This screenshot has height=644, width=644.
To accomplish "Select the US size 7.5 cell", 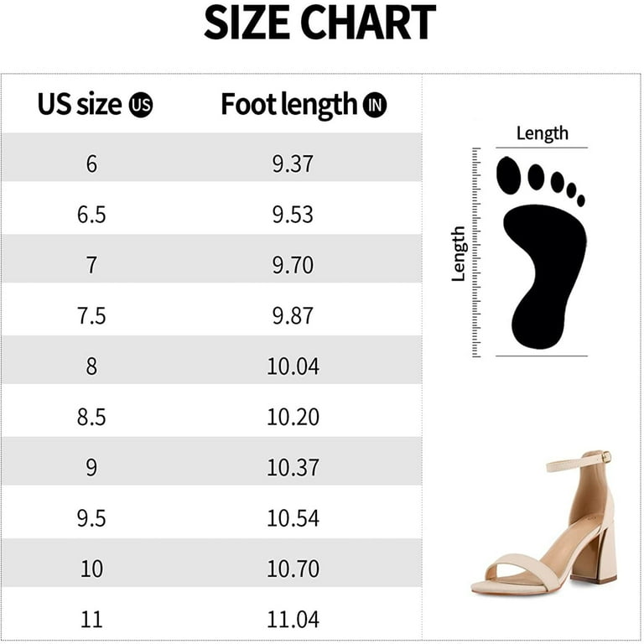I will click(91, 316).
